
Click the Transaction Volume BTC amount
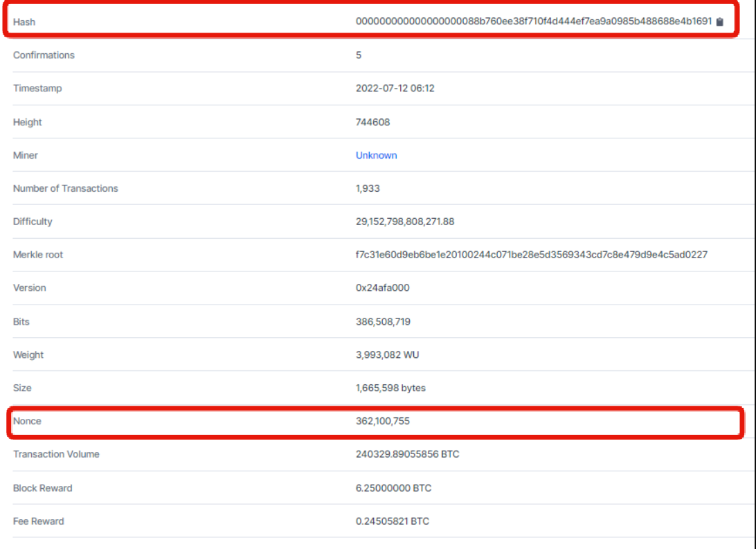(408, 454)
